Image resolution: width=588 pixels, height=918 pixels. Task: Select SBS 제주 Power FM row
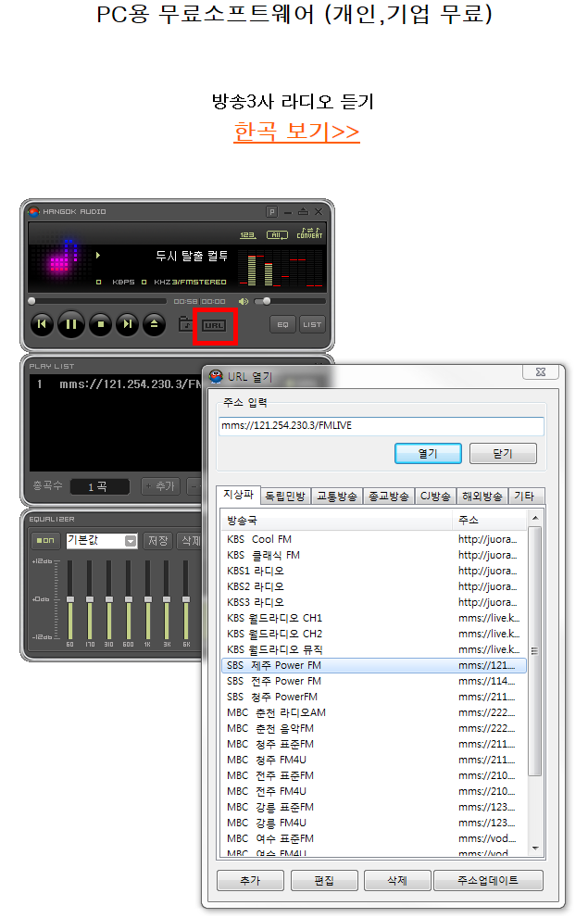[374, 666]
